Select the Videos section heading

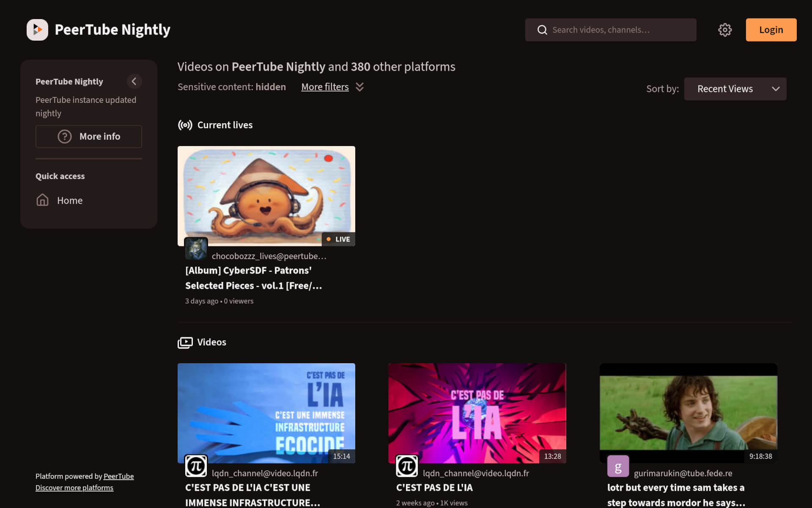(x=211, y=342)
